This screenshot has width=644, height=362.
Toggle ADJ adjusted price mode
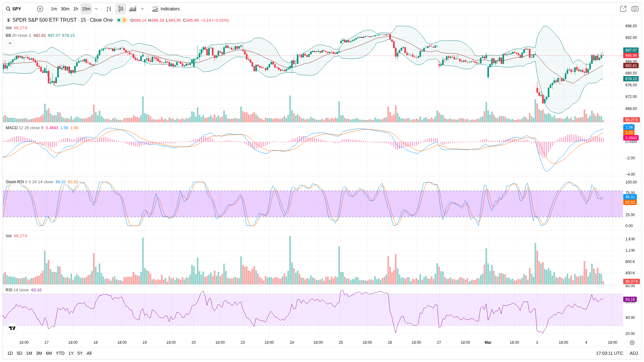pyautogui.click(x=634, y=353)
